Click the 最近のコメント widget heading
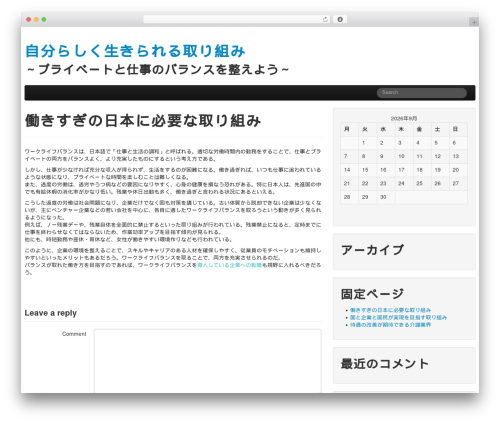This screenshot has width=500, height=423. (385, 364)
